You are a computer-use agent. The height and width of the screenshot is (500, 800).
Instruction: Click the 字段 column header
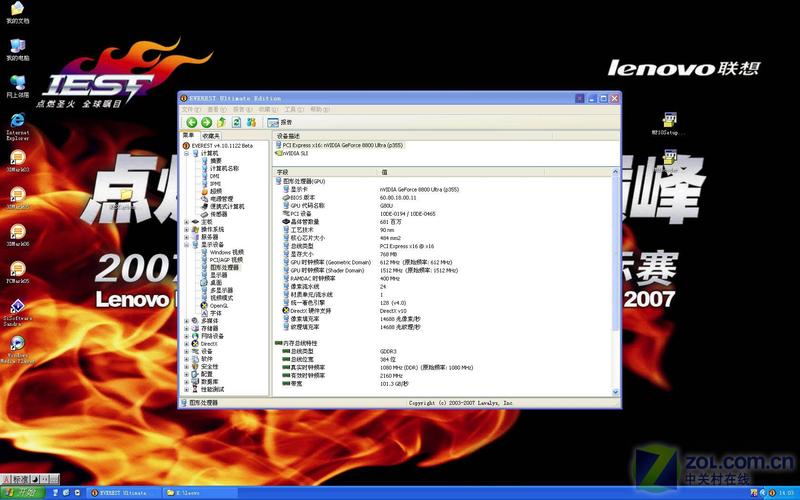coord(325,172)
